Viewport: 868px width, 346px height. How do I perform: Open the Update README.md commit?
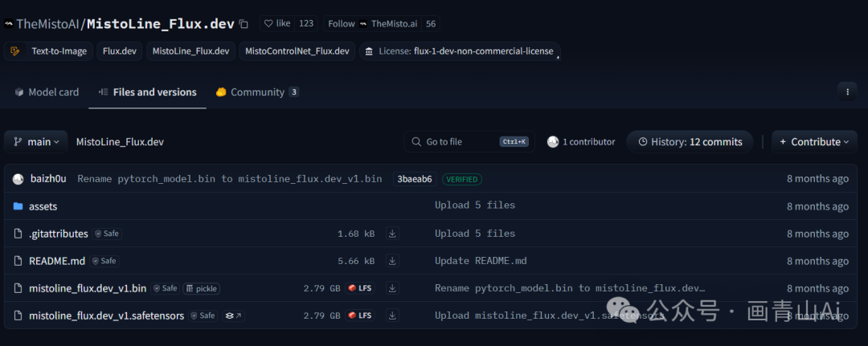click(x=481, y=260)
